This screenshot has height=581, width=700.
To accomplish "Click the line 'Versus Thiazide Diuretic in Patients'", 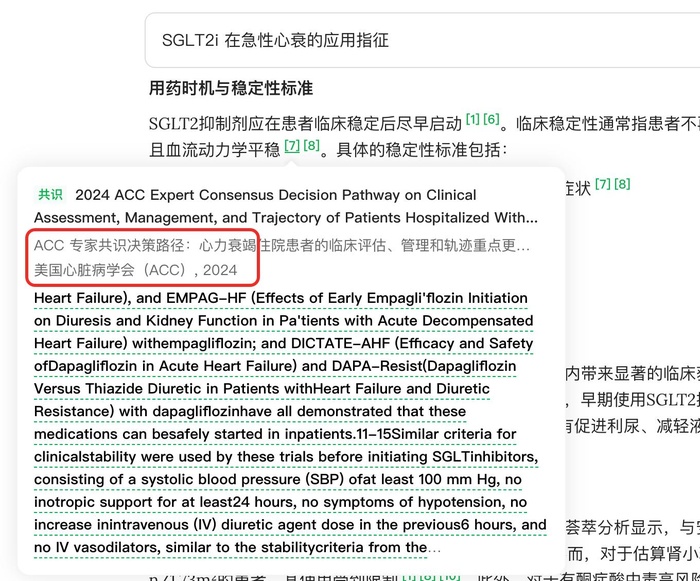I will click(262, 389).
